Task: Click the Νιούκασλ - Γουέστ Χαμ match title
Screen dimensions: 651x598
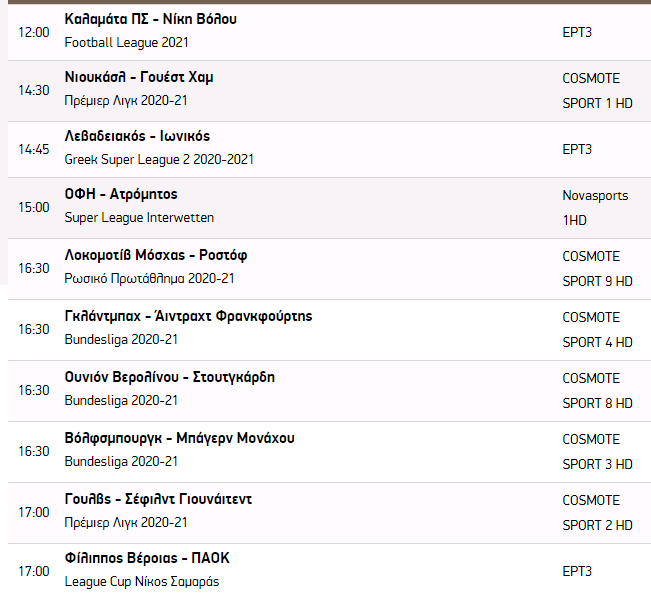Action: (138, 77)
